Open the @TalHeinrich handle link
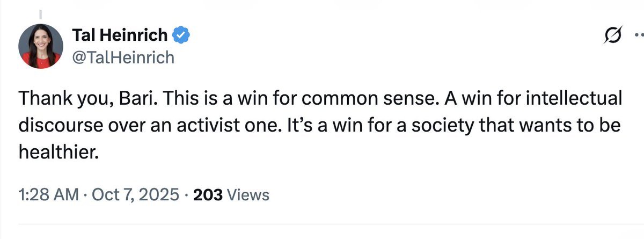 coord(123,57)
